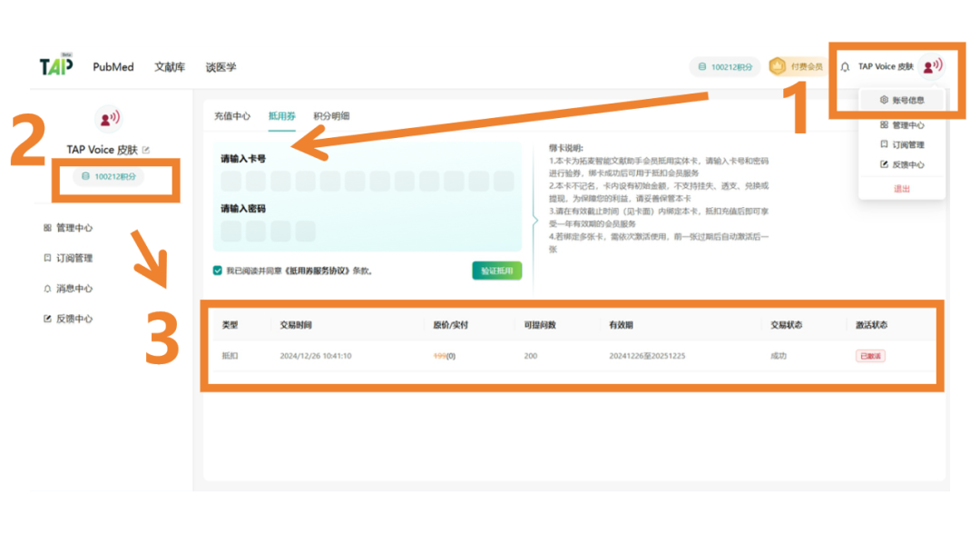The image size is (980, 552).
Task: Click the 可提问数 column header
Action: 540,325
